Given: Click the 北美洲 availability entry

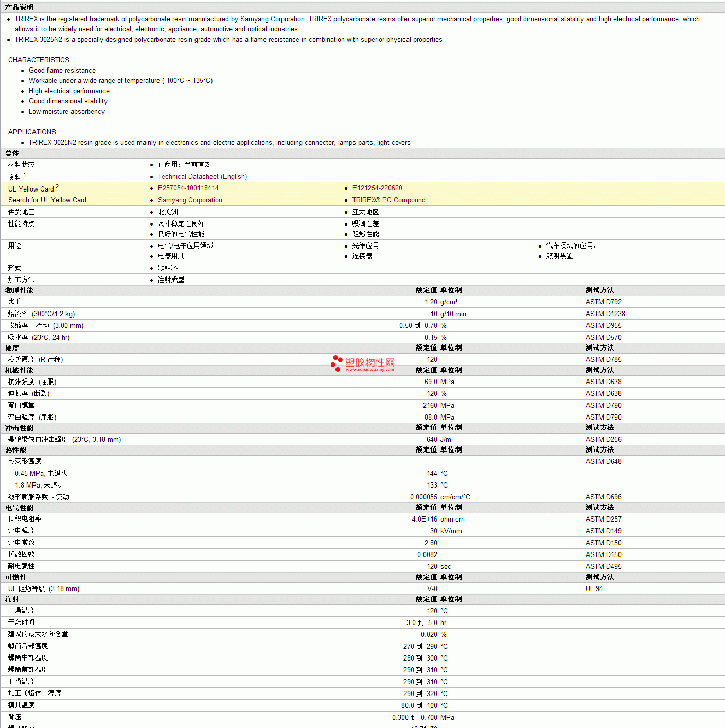Looking at the screenshot, I should [168, 212].
